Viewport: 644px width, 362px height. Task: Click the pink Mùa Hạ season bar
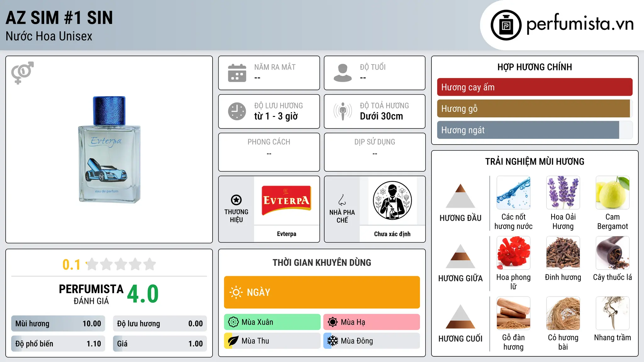click(x=371, y=322)
